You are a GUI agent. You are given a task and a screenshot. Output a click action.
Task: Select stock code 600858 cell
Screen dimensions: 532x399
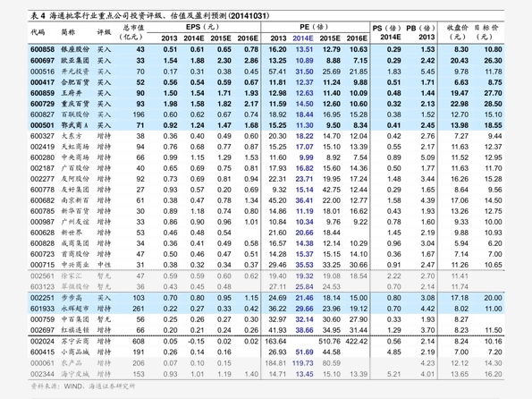click(x=42, y=49)
